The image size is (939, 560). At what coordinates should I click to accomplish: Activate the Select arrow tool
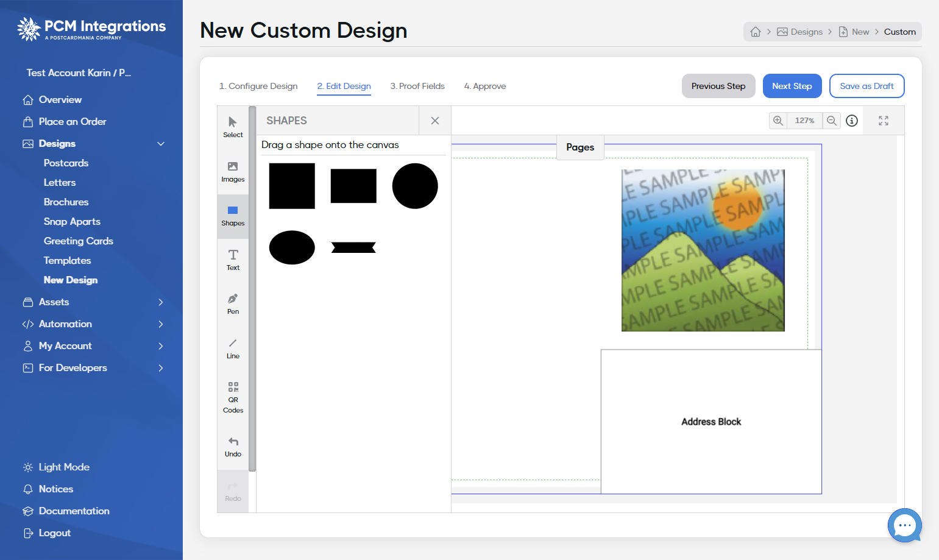click(233, 127)
